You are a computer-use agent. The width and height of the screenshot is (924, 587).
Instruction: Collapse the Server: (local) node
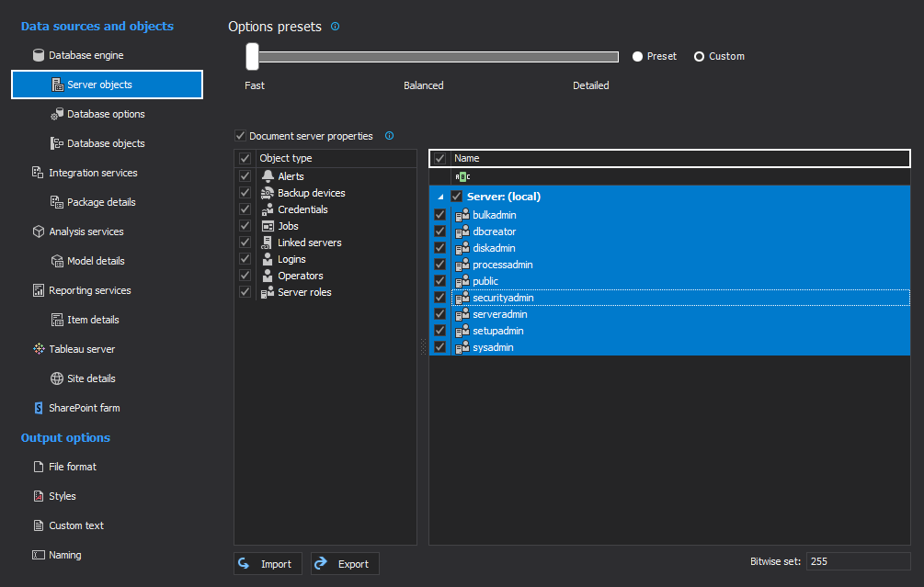coord(439,197)
